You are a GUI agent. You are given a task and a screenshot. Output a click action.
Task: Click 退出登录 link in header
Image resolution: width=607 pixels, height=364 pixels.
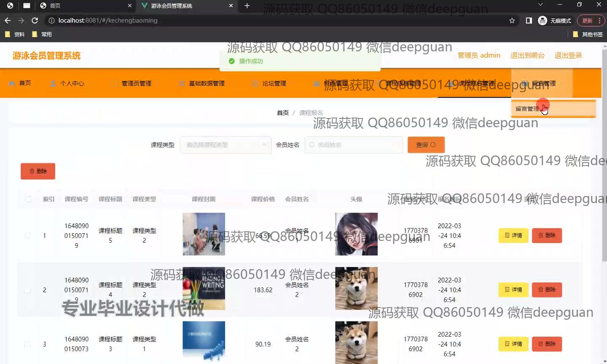(x=568, y=55)
